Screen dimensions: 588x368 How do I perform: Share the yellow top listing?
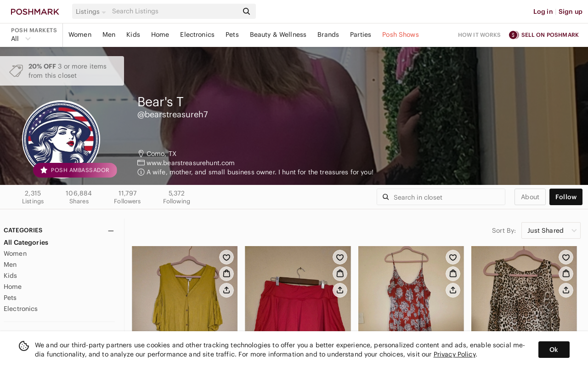pos(226,290)
